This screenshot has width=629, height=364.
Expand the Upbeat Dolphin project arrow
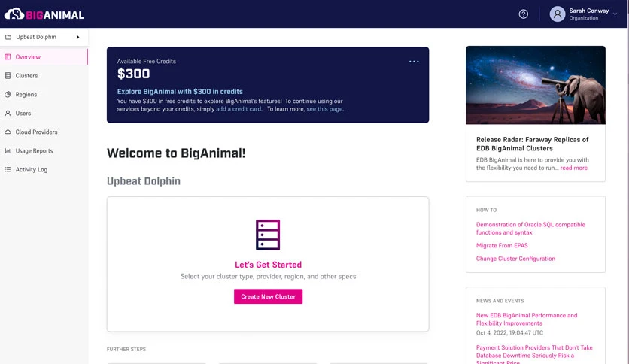click(x=77, y=37)
